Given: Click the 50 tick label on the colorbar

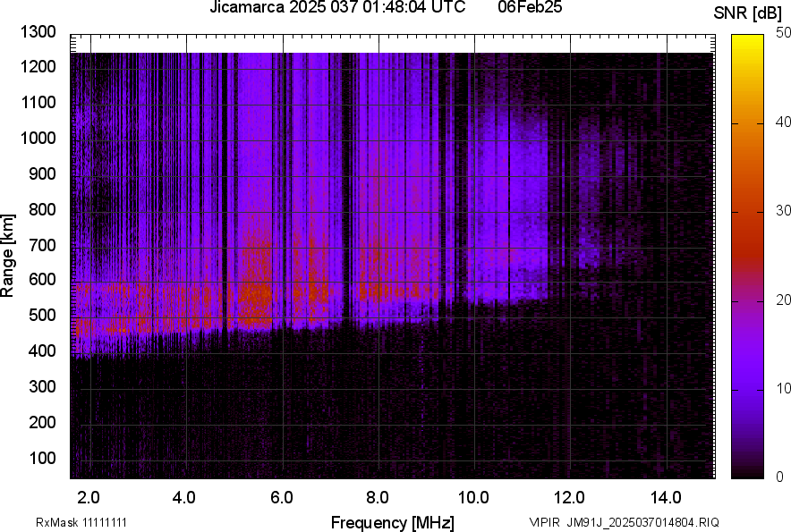Looking at the screenshot, I should [784, 33].
